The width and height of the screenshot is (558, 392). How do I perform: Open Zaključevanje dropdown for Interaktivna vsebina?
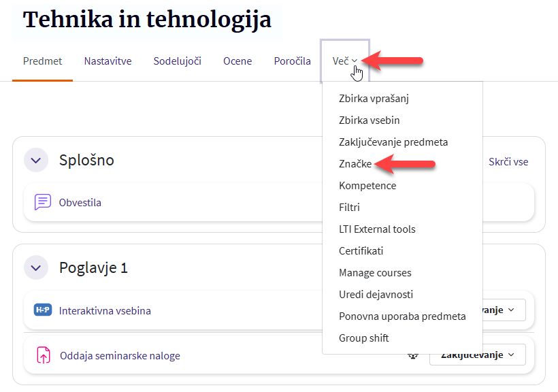click(505, 310)
